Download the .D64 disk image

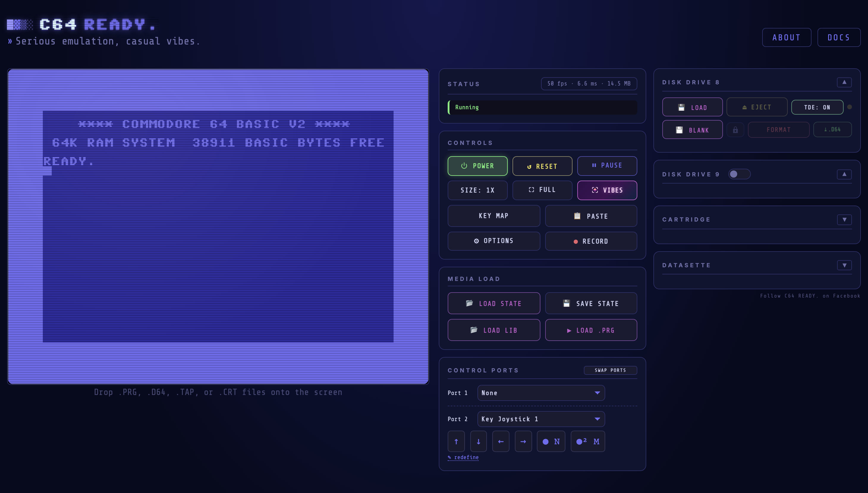point(832,129)
